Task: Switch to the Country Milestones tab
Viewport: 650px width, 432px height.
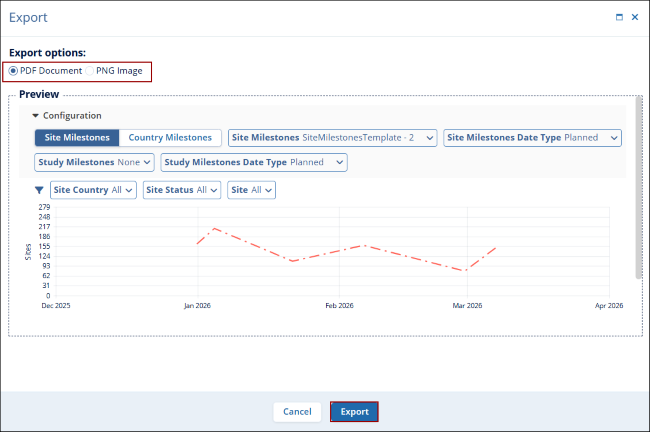Action: tap(171, 138)
